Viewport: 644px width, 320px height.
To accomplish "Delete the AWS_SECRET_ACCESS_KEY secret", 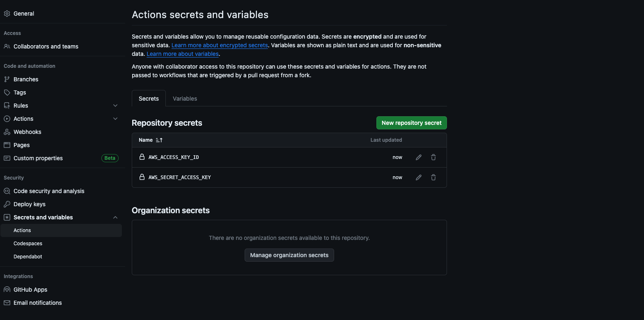I will 433,177.
